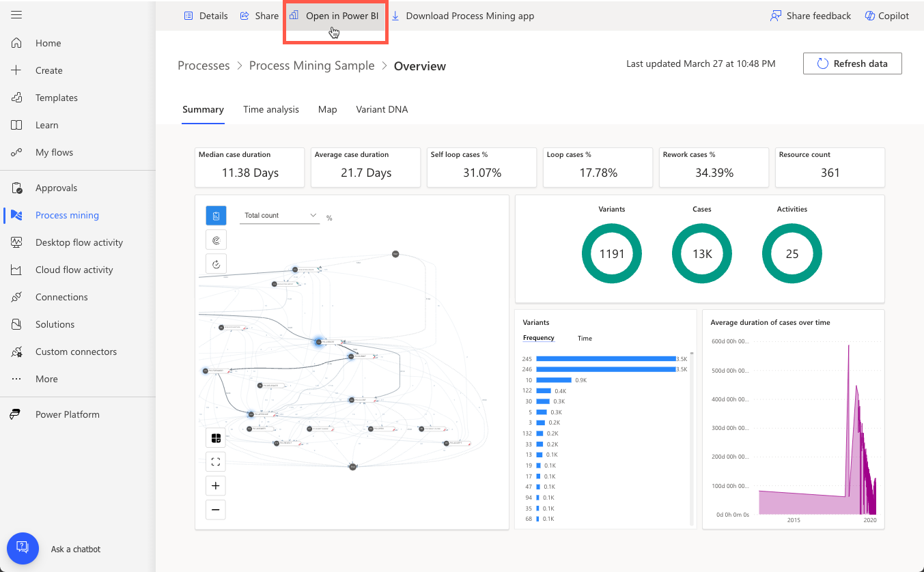Image resolution: width=924 pixels, height=572 pixels.
Task: Share the process from the command bar
Action: click(x=259, y=16)
